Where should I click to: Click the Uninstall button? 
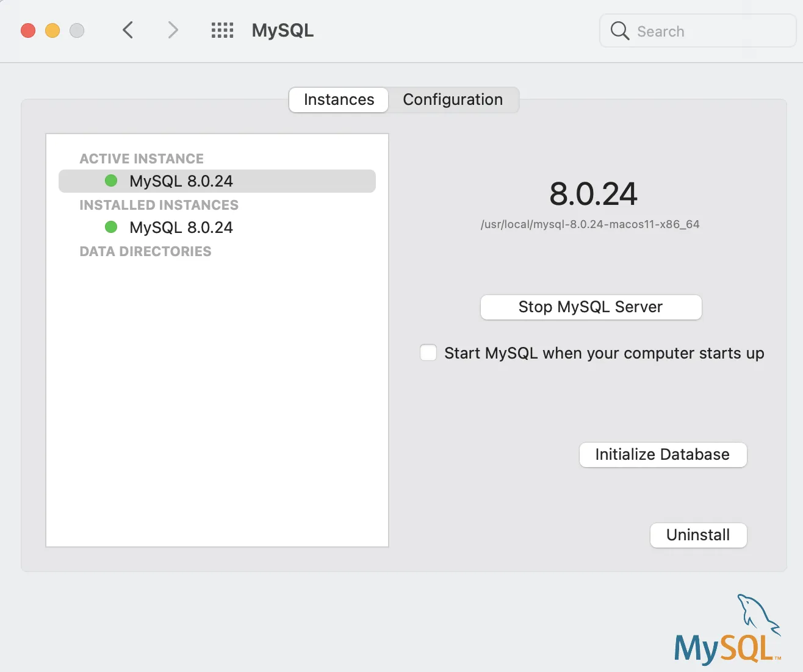pyautogui.click(x=698, y=535)
